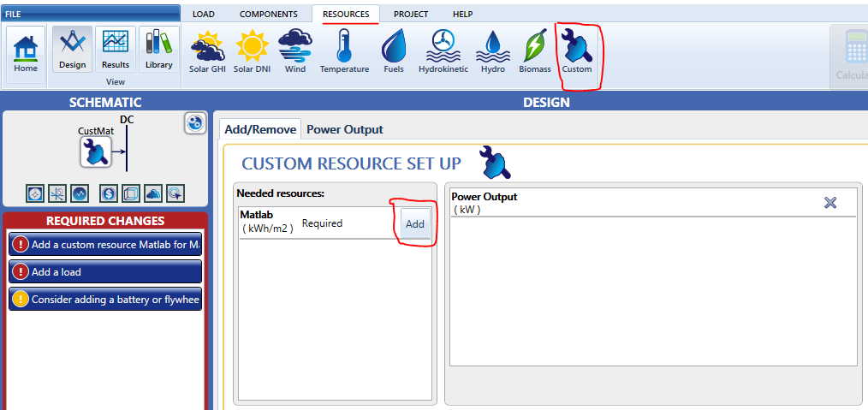Open the economics dollar icon under schematic

tap(108, 193)
